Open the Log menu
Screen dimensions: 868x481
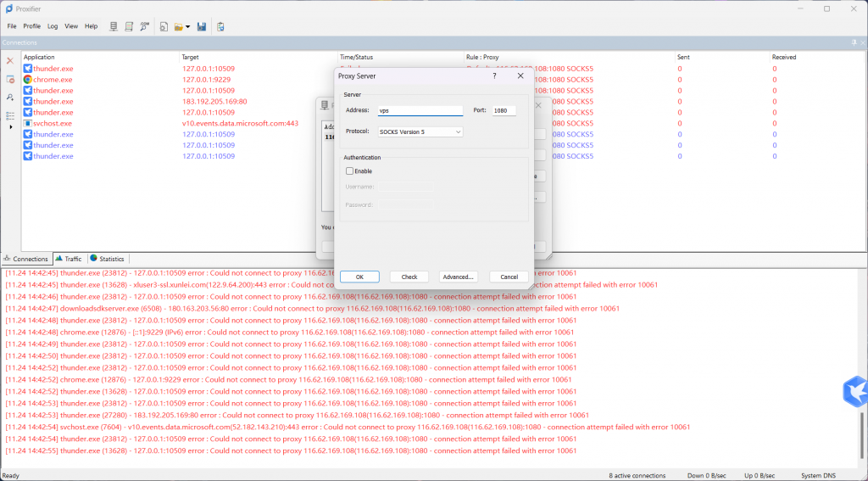pyautogui.click(x=53, y=26)
